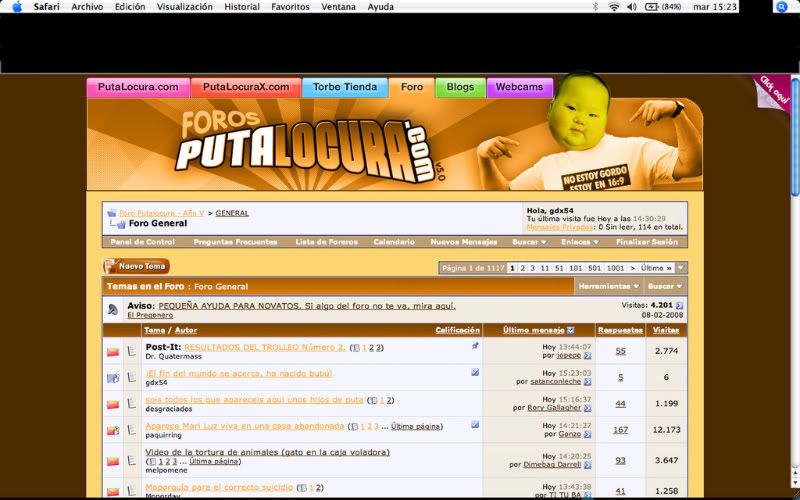Open the GENERAL breadcrumb link
The width and height of the screenshot is (800, 500).
pyautogui.click(x=232, y=213)
